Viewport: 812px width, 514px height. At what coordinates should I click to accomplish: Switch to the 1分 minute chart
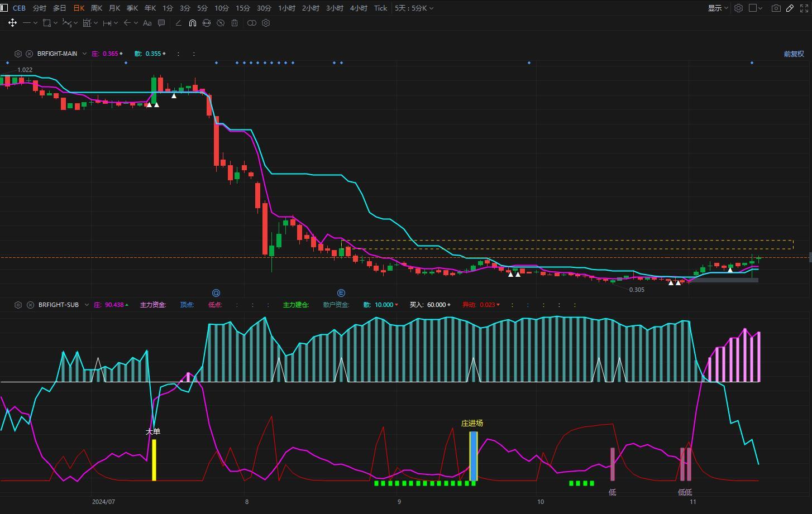pos(168,8)
